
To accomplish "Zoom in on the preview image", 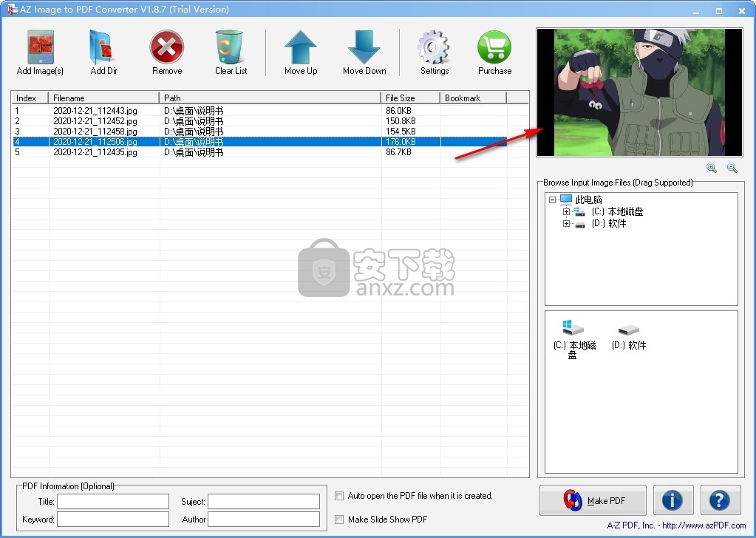I will pyautogui.click(x=712, y=168).
